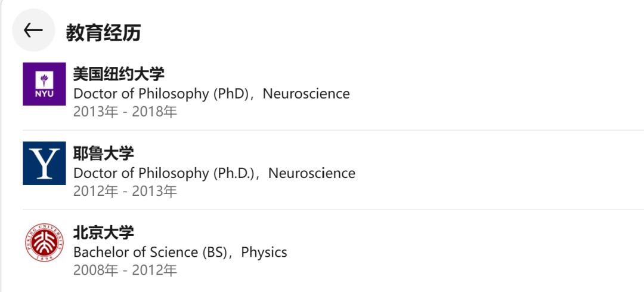Screen dimensions: 644x292
Task: Click the 教育经历 page heading
Action: coord(103,33)
